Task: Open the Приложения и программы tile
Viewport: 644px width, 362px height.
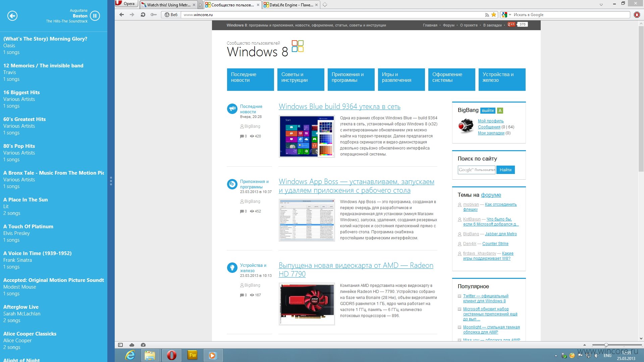Action: point(351,79)
